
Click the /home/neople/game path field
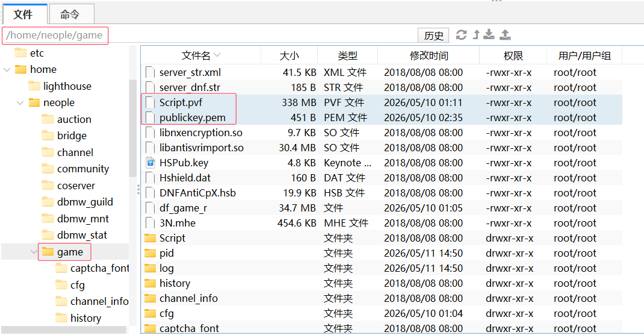pos(55,36)
